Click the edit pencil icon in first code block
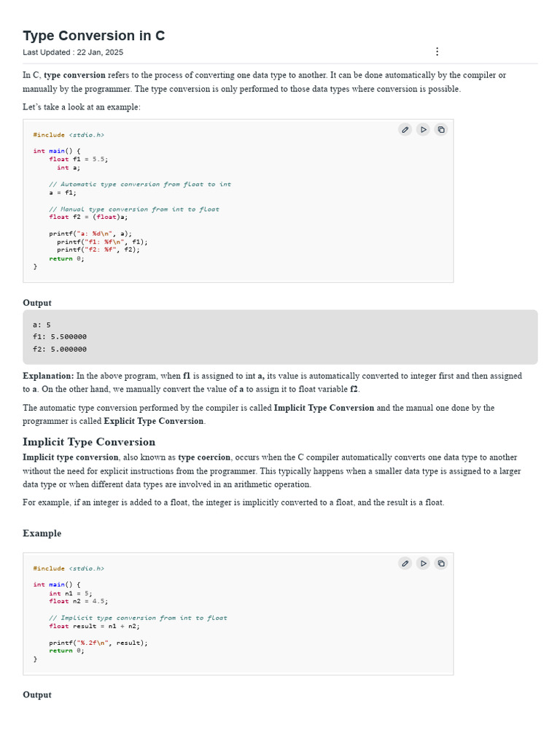Viewport: 560px width, 747px height. (x=405, y=130)
